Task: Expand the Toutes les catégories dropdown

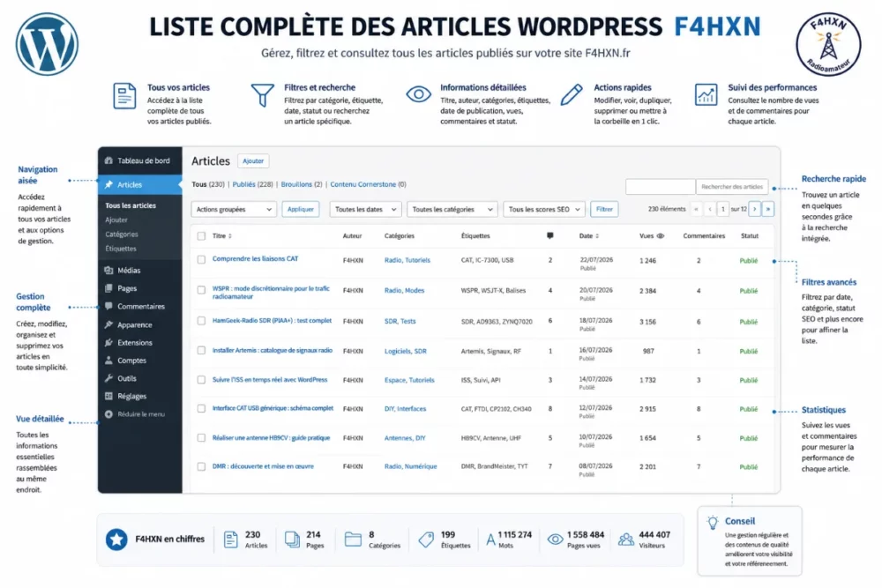Action: (452, 209)
